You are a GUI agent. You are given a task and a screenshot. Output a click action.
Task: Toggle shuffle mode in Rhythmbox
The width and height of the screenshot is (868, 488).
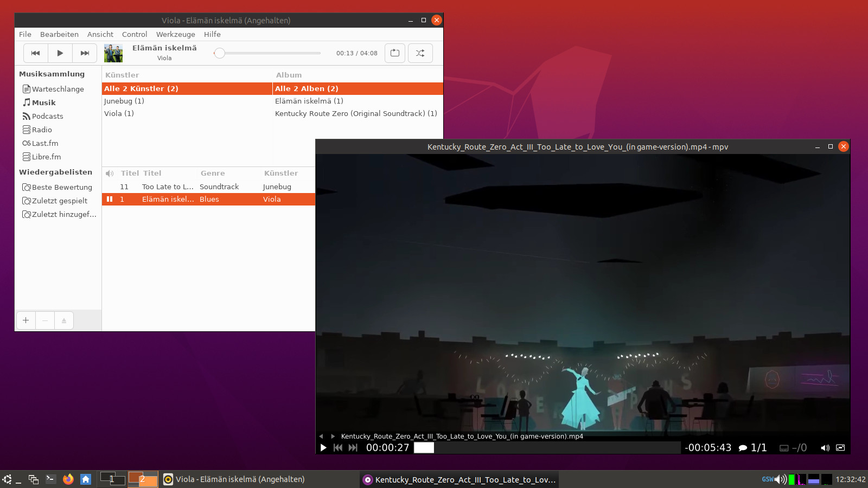(x=420, y=53)
